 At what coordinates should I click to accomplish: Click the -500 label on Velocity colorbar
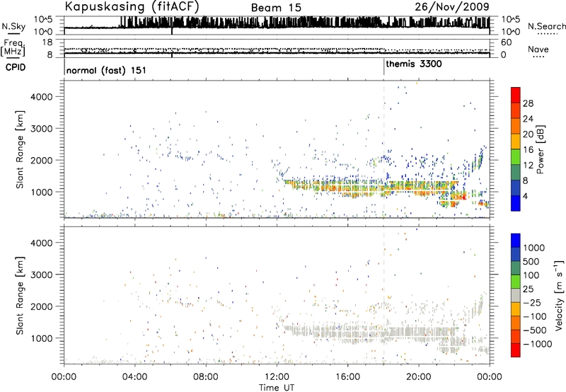coord(535,330)
